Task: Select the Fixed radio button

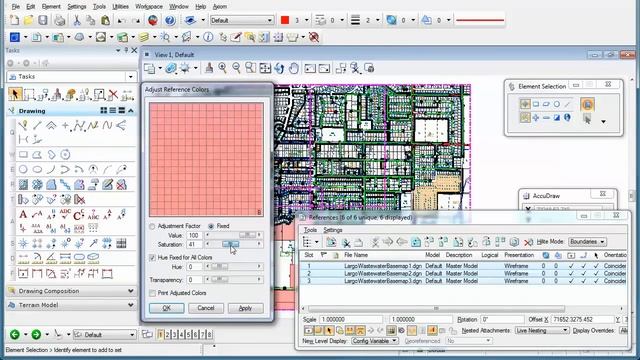Action: [211, 226]
